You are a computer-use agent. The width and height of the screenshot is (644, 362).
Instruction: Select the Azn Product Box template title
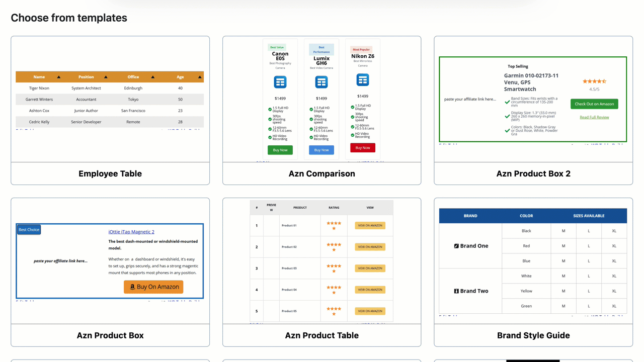pyautogui.click(x=110, y=335)
